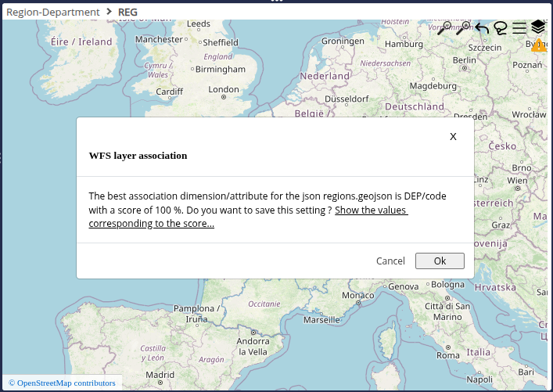
Task: Click the breadcrumb chevron separator
Action: (109, 12)
